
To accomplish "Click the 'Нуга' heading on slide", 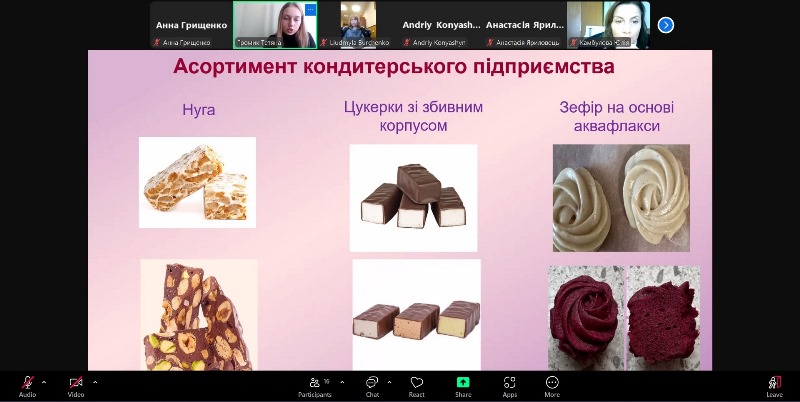I will [x=198, y=110].
